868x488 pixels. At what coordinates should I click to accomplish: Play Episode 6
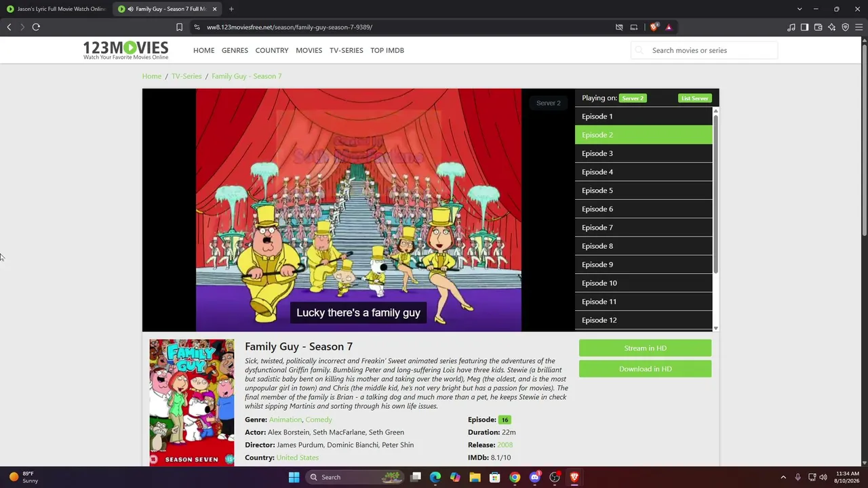pos(644,209)
